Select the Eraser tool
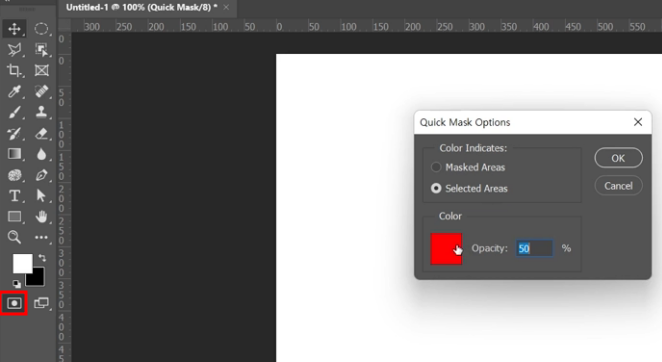This screenshot has height=362, width=662. pyautogui.click(x=41, y=133)
